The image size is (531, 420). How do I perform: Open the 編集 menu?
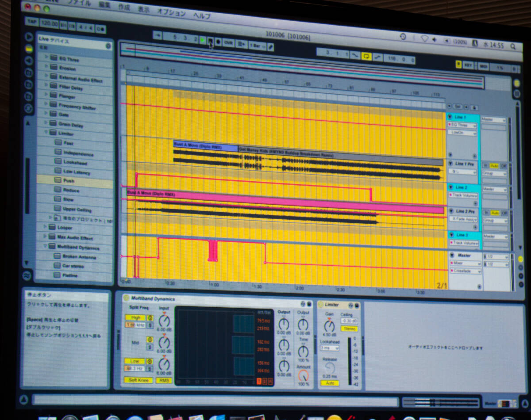[x=105, y=4]
